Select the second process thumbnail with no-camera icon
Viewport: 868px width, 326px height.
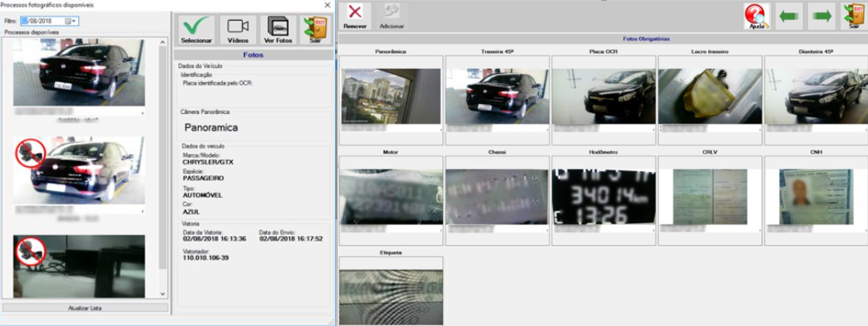79,170
